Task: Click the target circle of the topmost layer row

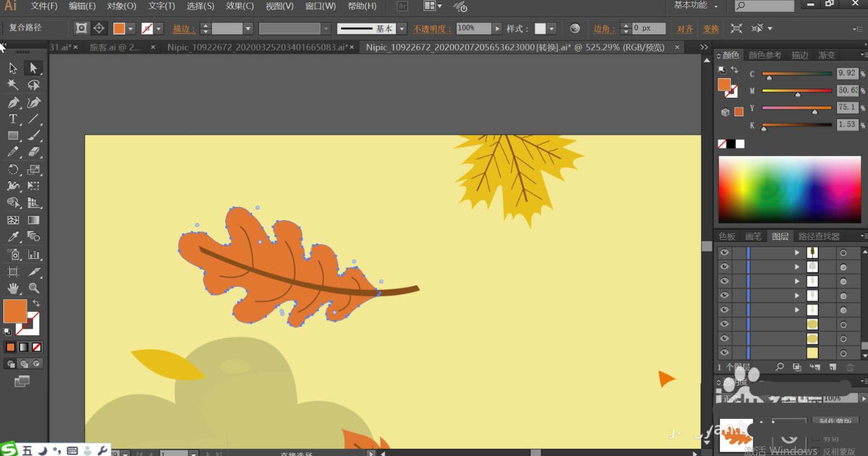Action: (843, 252)
